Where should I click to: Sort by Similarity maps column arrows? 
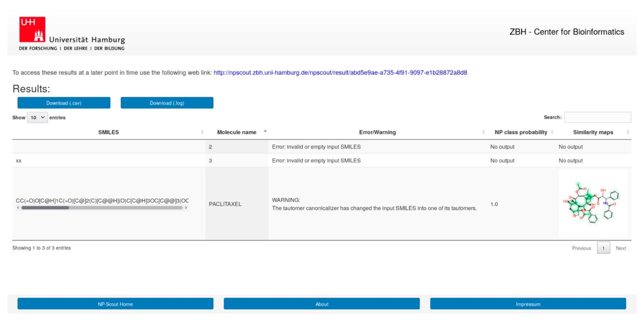pyautogui.click(x=628, y=132)
